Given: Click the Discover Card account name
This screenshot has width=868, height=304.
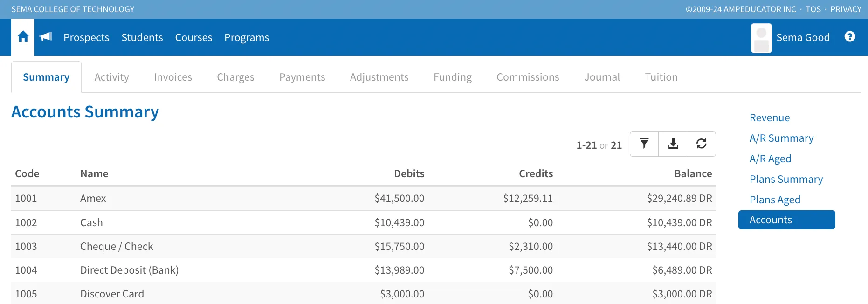Looking at the screenshot, I should click(x=112, y=294).
